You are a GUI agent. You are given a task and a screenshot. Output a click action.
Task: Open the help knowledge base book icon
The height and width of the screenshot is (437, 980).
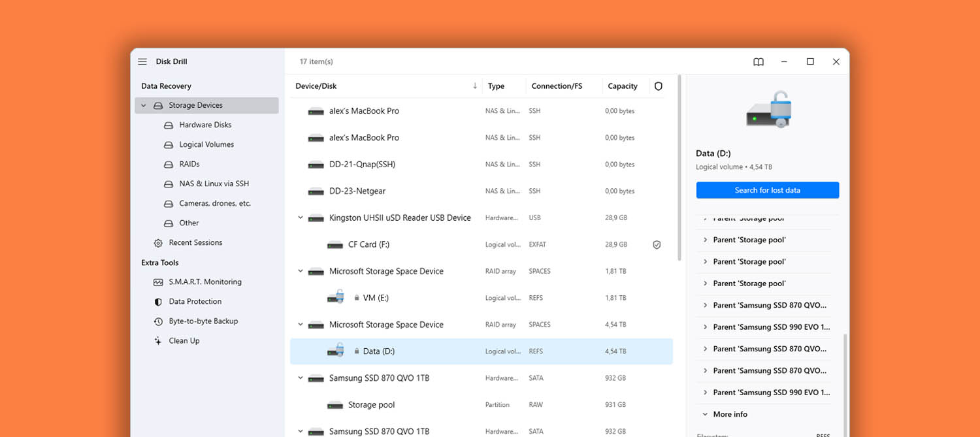pos(758,61)
